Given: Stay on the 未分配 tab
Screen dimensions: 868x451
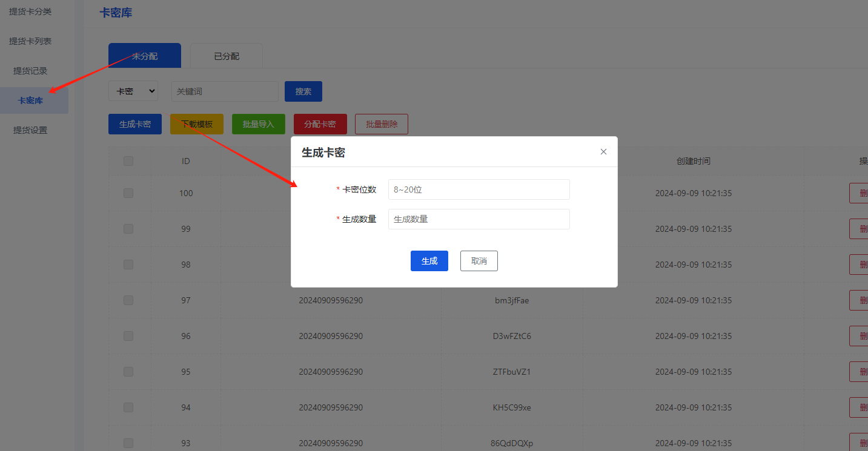Looking at the screenshot, I should point(145,55).
